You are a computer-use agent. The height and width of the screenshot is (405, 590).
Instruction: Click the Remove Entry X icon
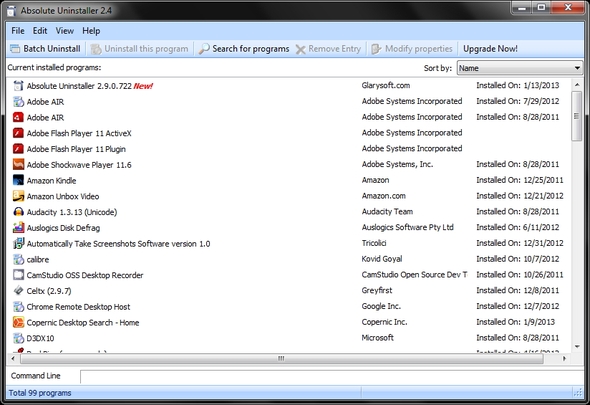pyautogui.click(x=300, y=49)
